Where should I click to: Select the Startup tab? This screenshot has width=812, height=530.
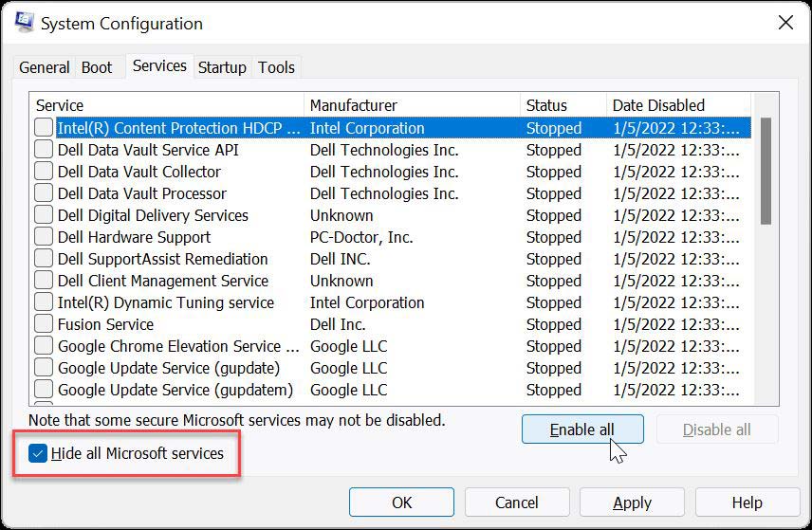coord(222,67)
